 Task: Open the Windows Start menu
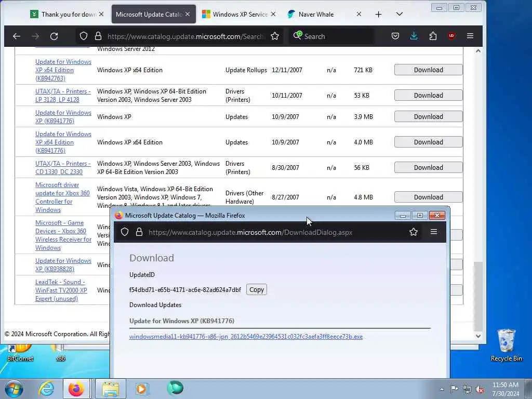14,389
